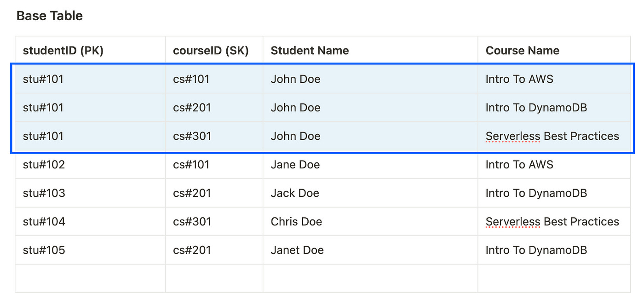Screen dimensions: 644x306
Task: Click the Jack Doe name cell
Action: (295, 193)
